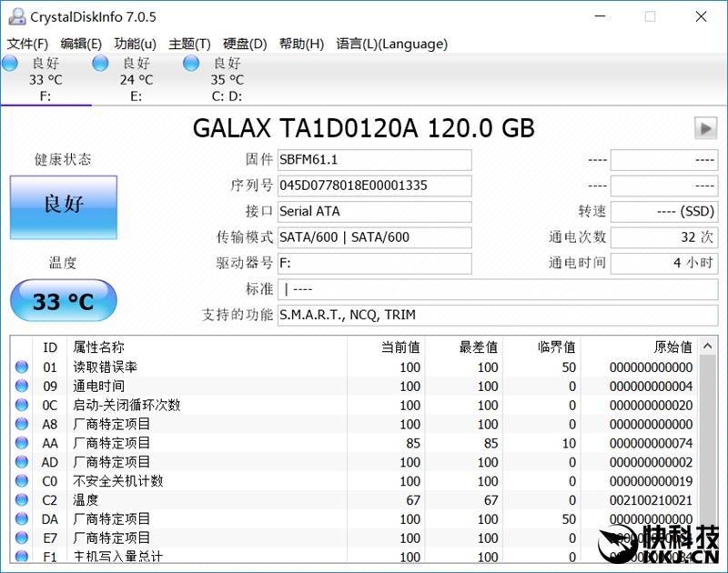Click status orb of attribute AD row

[22, 462]
